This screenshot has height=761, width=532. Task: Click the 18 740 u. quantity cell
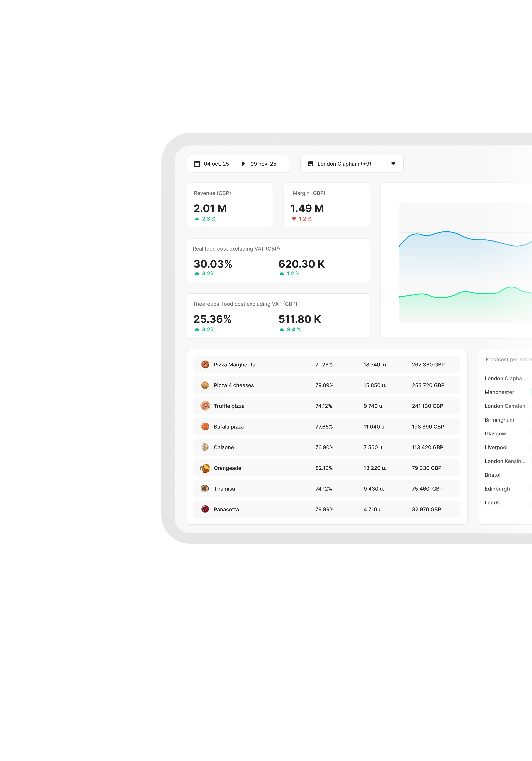[x=375, y=365]
